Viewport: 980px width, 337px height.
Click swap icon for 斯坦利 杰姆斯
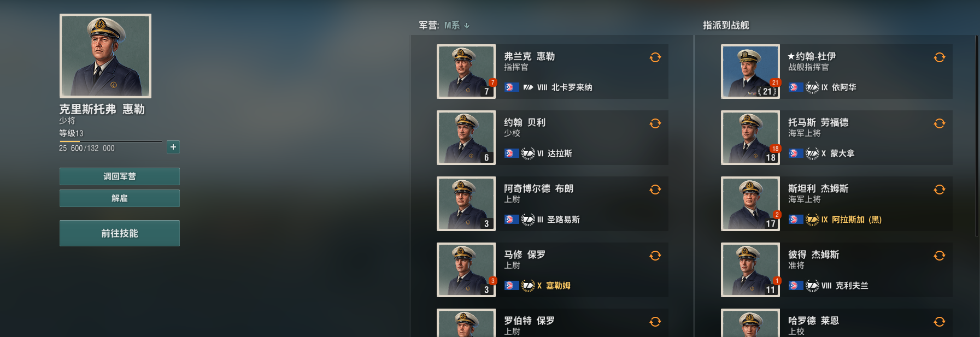pos(940,190)
